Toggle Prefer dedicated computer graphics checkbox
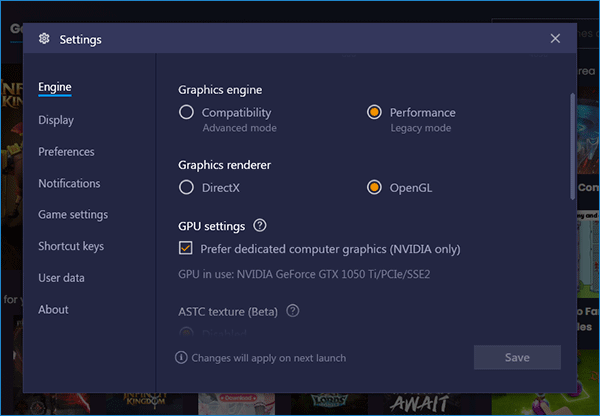The width and height of the screenshot is (600, 416). 186,248
